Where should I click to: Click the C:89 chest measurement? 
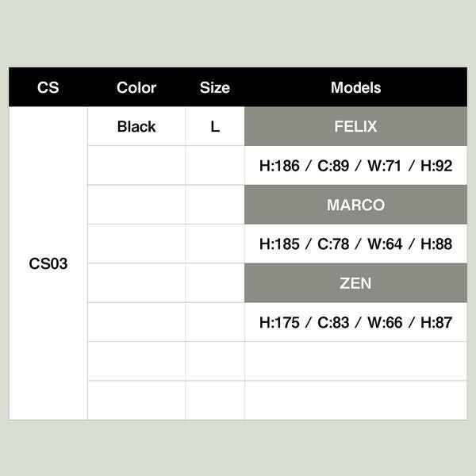click(x=333, y=167)
